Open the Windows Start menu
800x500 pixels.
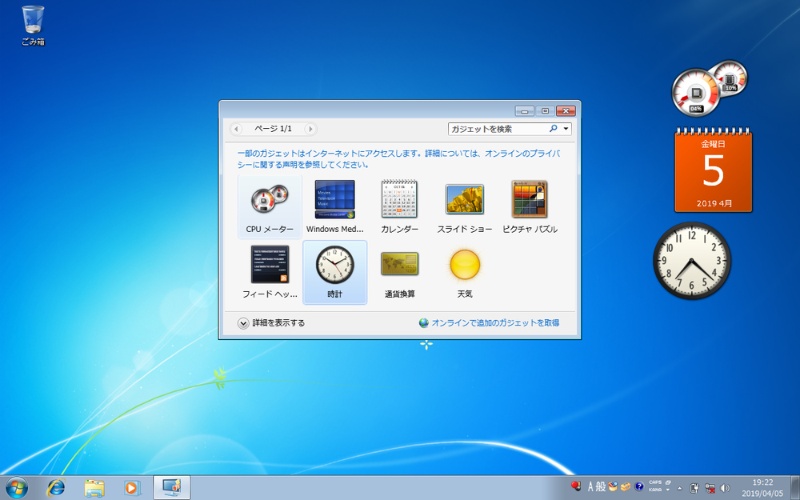point(17,487)
